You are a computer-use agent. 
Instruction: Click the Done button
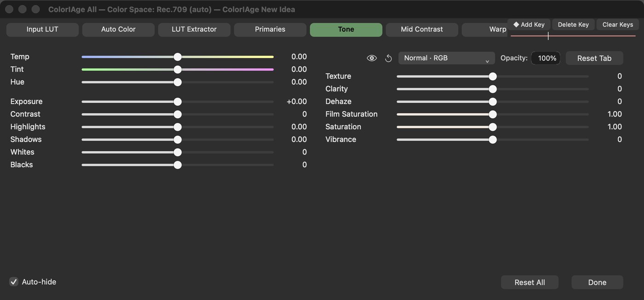point(597,282)
